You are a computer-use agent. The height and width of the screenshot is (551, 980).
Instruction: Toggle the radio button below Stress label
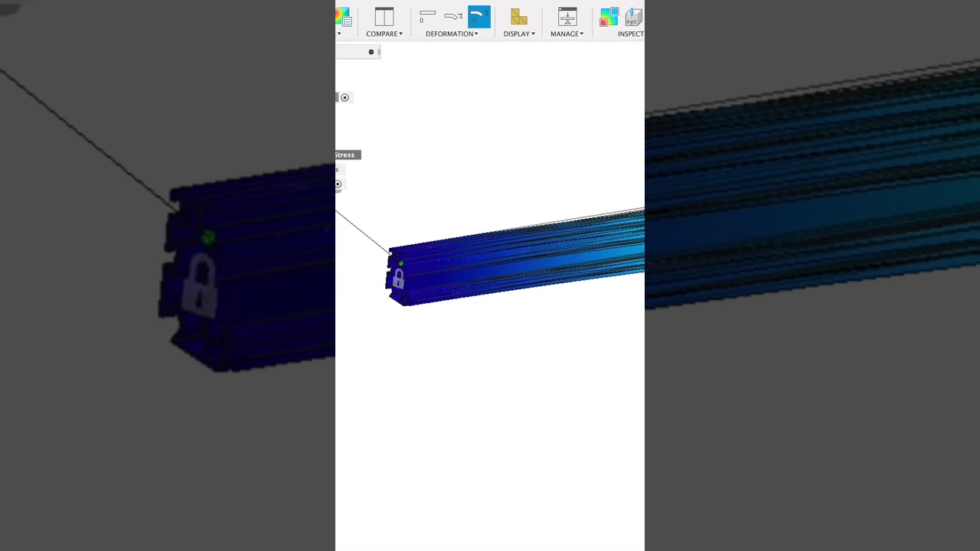[338, 184]
